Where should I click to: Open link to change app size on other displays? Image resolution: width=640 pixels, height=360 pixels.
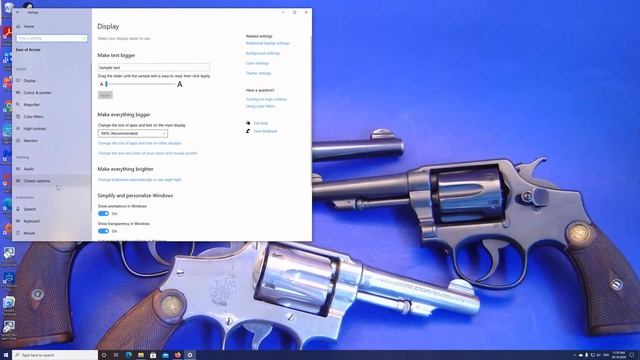click(x=140, y=143)
